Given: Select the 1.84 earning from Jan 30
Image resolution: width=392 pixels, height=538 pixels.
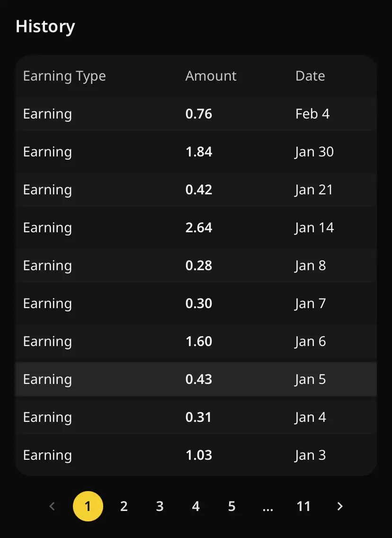Looking at the screenshot, I should pos(196,152).
